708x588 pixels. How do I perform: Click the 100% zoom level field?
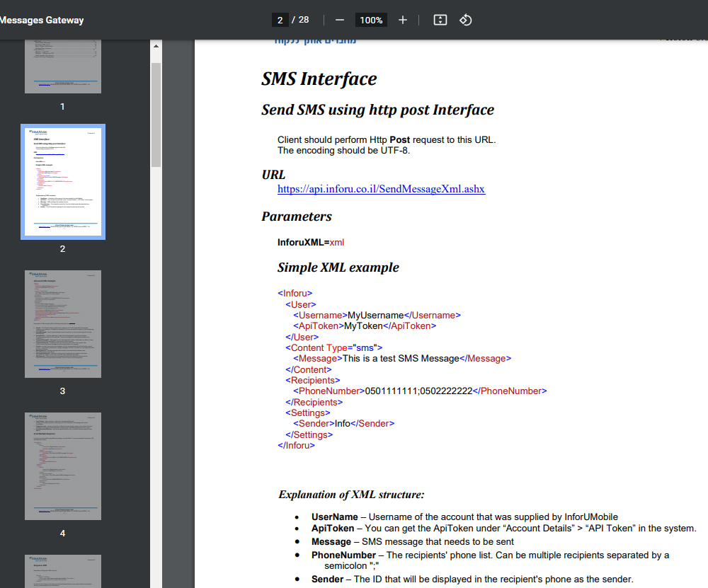pos(371,20)
